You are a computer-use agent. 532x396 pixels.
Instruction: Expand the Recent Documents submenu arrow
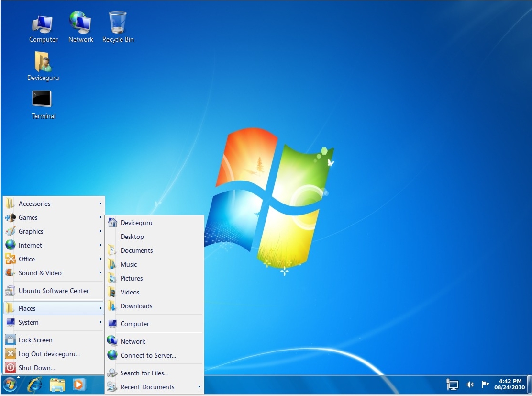(x=199, y=387)
